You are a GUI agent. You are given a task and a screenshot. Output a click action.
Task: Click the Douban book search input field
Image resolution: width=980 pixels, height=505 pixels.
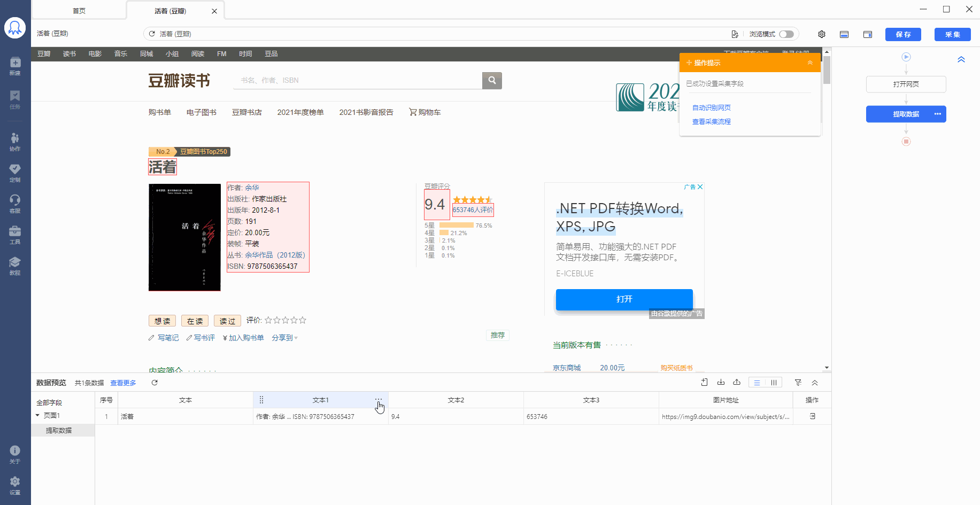click(358, 80)
